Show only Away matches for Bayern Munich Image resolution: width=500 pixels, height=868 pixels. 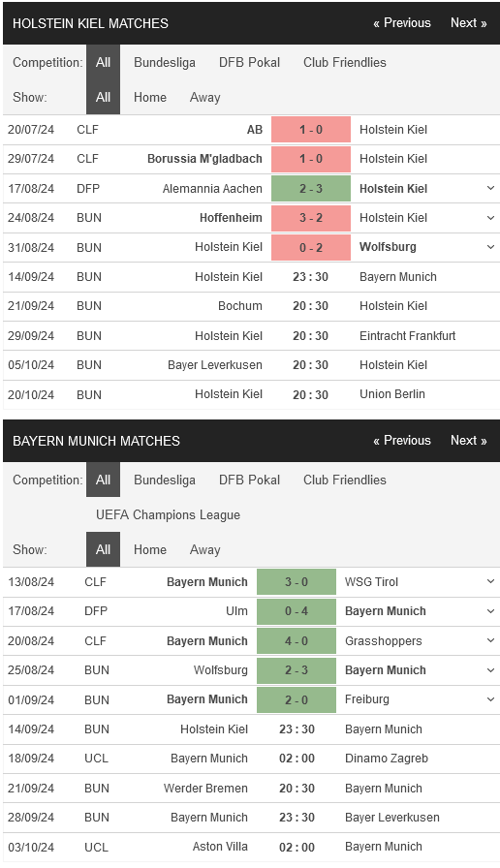[x=204, y=549]
